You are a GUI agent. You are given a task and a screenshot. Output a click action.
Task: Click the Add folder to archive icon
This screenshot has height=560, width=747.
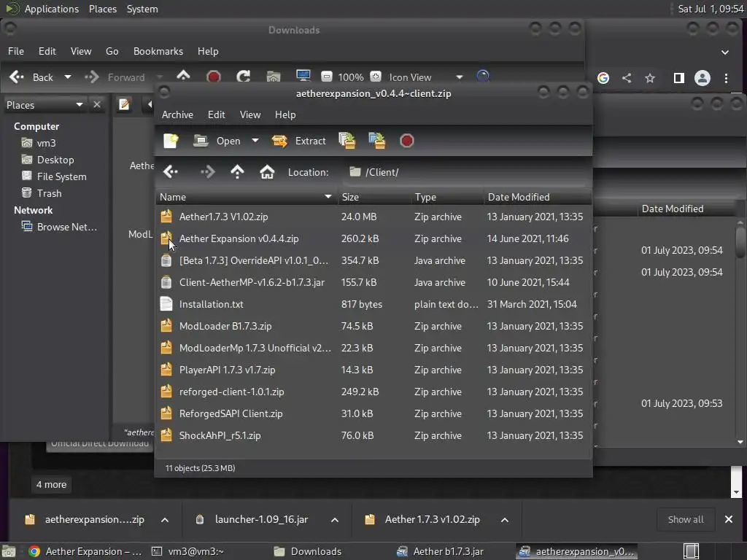[x=377, y=141]
